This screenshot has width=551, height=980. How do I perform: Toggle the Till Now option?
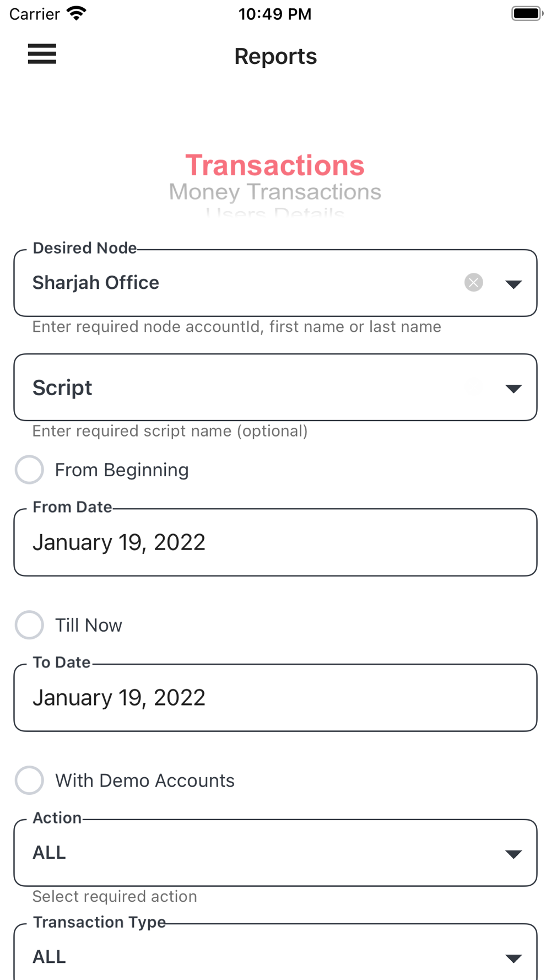[x=29, y=625]
